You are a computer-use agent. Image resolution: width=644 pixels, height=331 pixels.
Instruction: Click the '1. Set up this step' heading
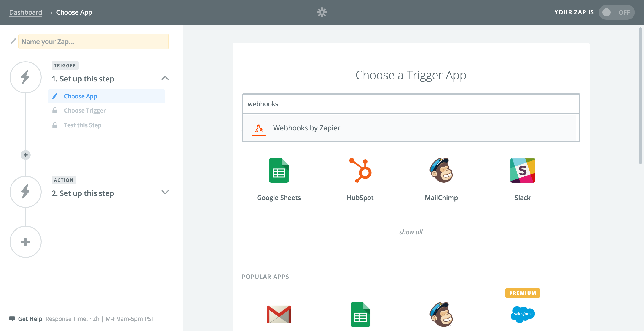point(83,79)
